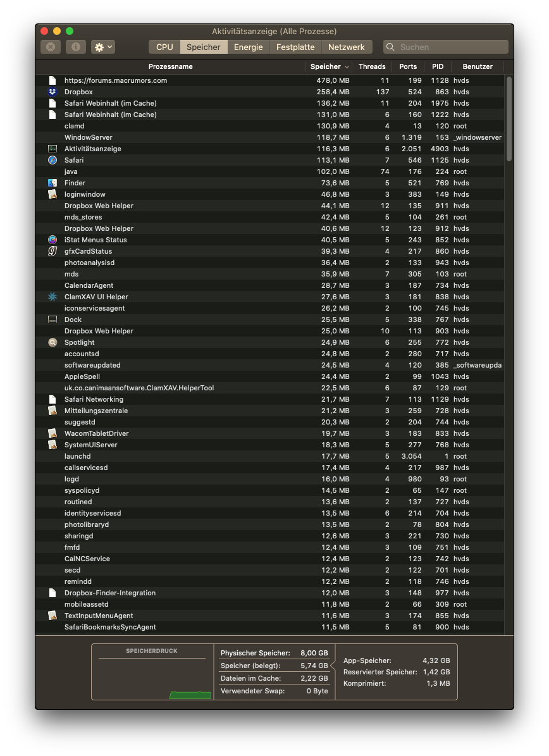Click the ClamXAV UI Helper icon
Screen dimensions: 549x756
52,297
